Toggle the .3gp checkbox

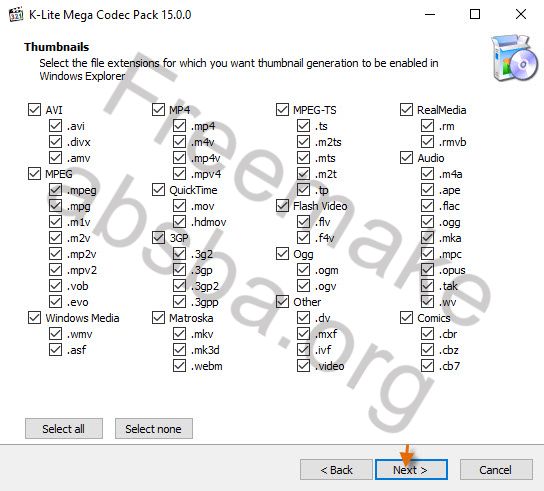(179, 270)
